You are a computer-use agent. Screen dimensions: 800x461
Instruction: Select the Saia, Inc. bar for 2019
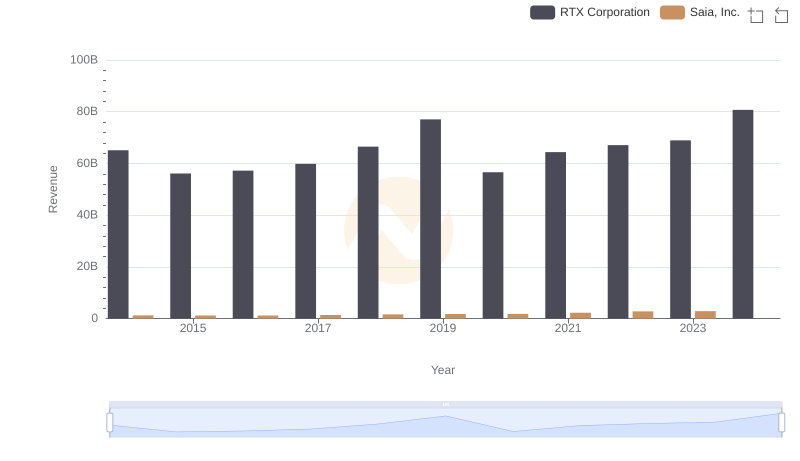tap(456, 316)
